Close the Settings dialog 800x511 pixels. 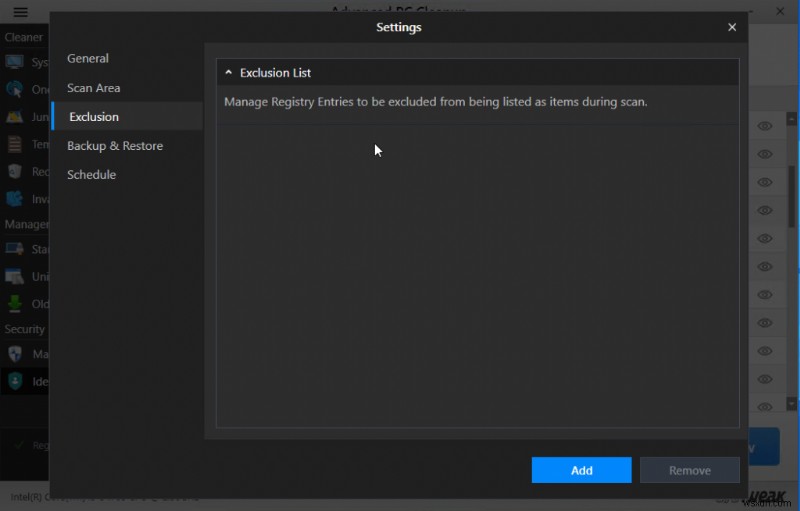coord(732,27)
